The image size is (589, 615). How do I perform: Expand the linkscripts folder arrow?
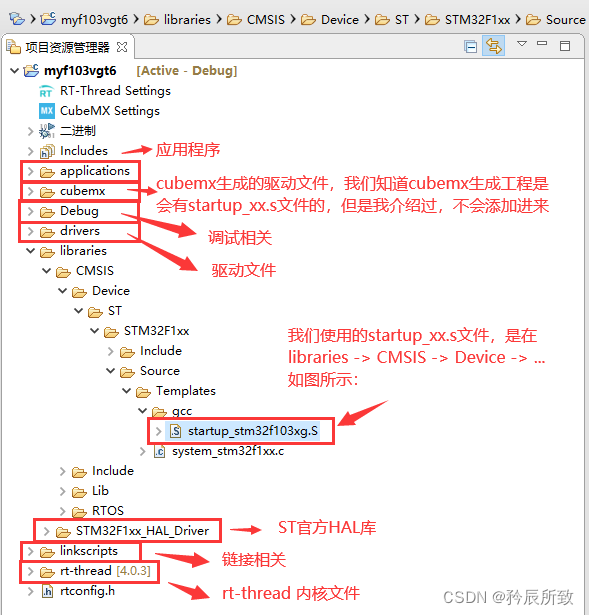(x=30, y=551)
